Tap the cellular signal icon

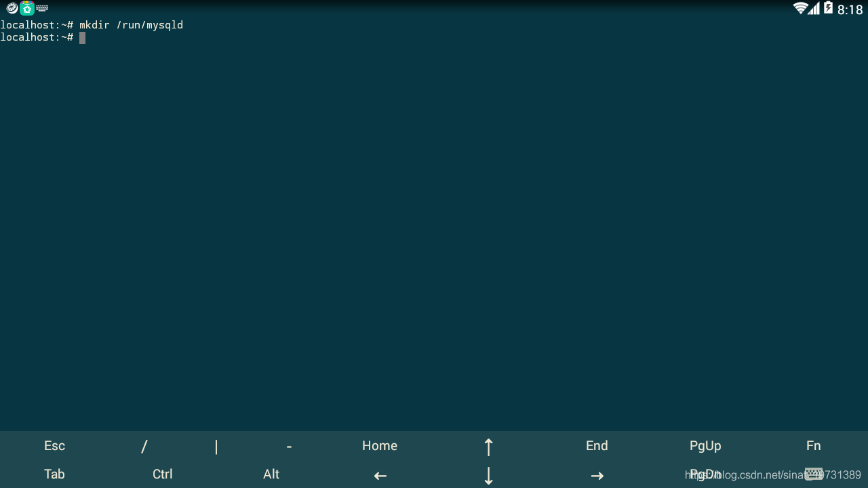click(x=814, y=8)
